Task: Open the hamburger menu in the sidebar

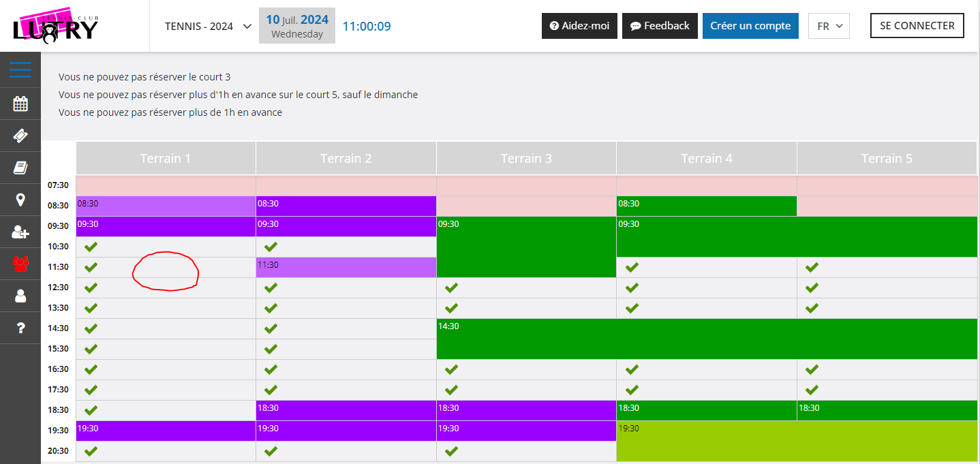Action: (x=20, y=69)
